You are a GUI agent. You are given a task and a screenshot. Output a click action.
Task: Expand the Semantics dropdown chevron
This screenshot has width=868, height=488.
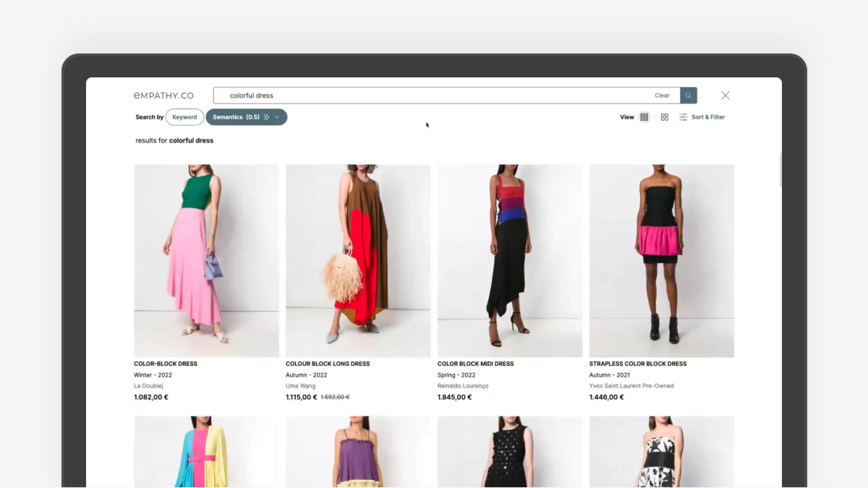pyautogui.click(x=277, y=117)
